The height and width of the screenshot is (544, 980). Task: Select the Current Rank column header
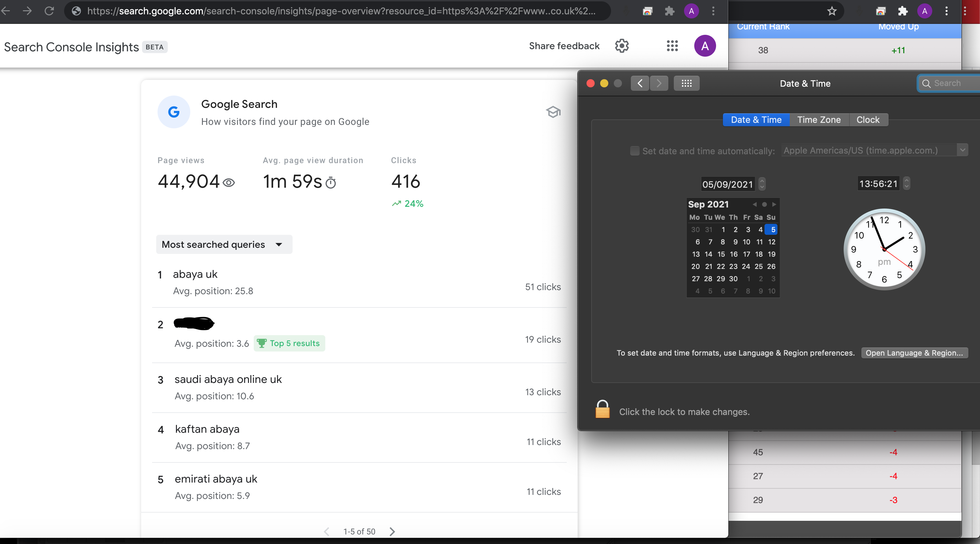763,27
